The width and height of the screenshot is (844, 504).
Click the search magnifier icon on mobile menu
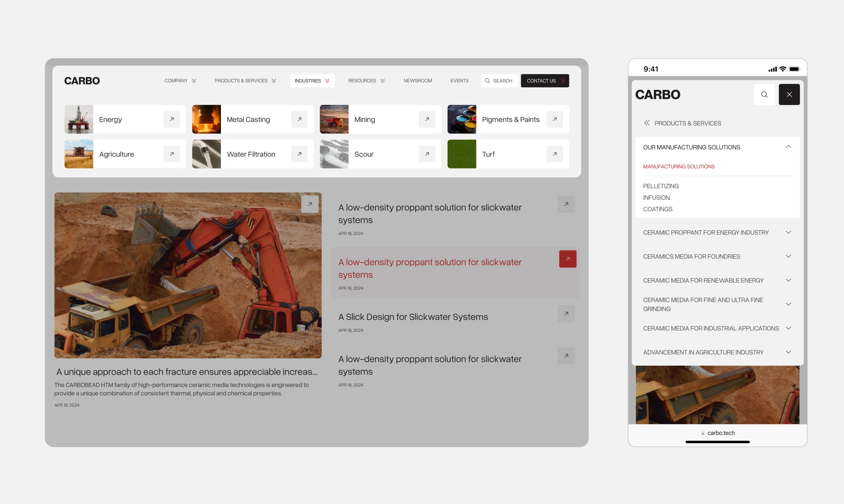pos(764,94)
